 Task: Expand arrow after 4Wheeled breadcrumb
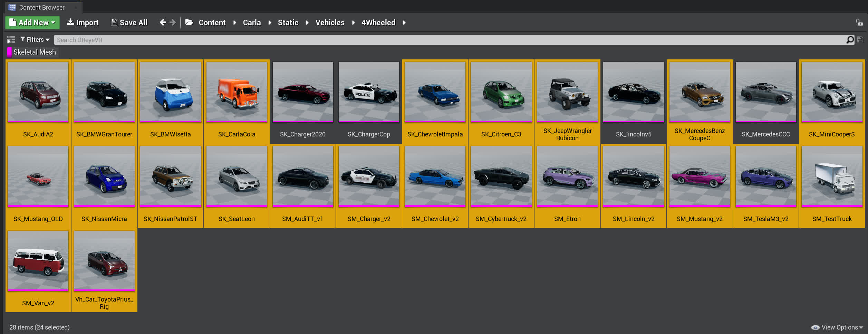point(404,22)
